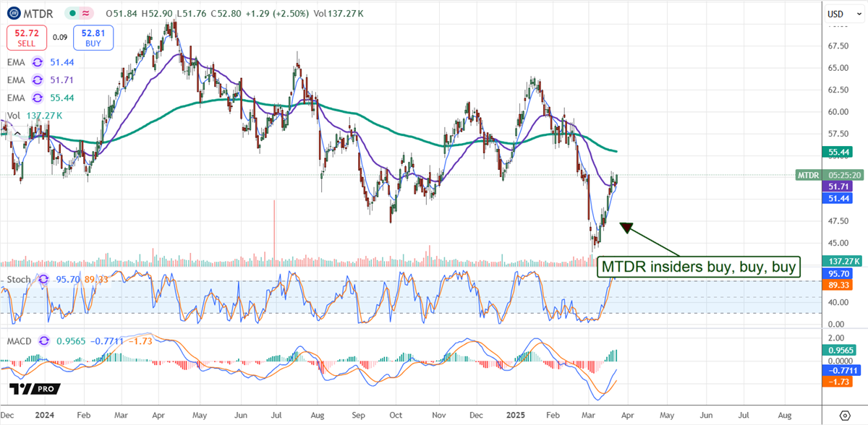Click the pink approximate-data indicator icon
868x425 pixels.
pyautogui.click(x=86, y=14)
